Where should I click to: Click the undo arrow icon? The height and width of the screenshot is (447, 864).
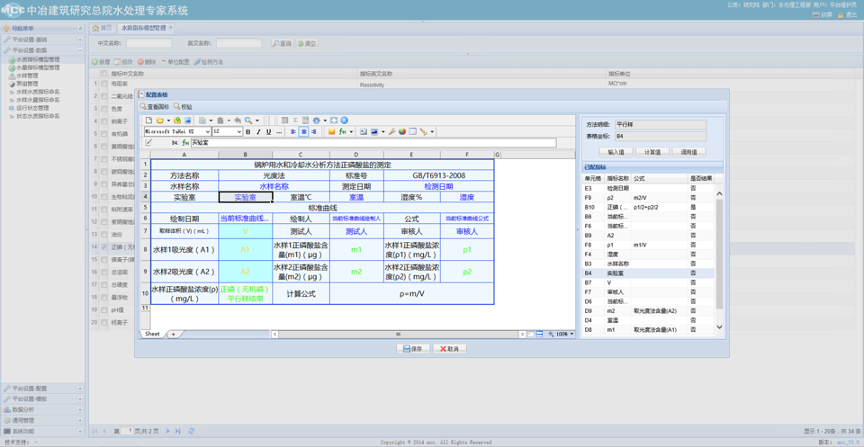[x=237, y=121]
